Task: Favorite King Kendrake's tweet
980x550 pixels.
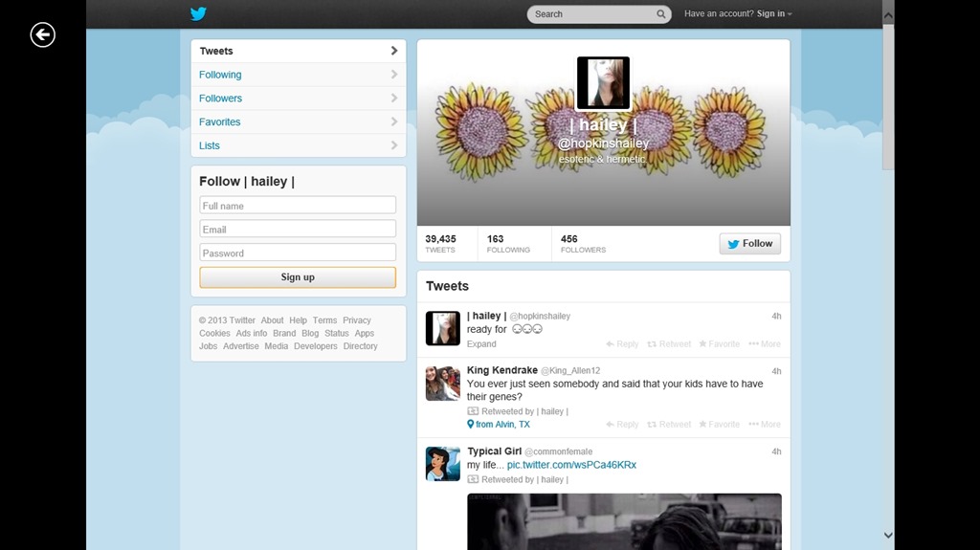Action: (719, 425)
